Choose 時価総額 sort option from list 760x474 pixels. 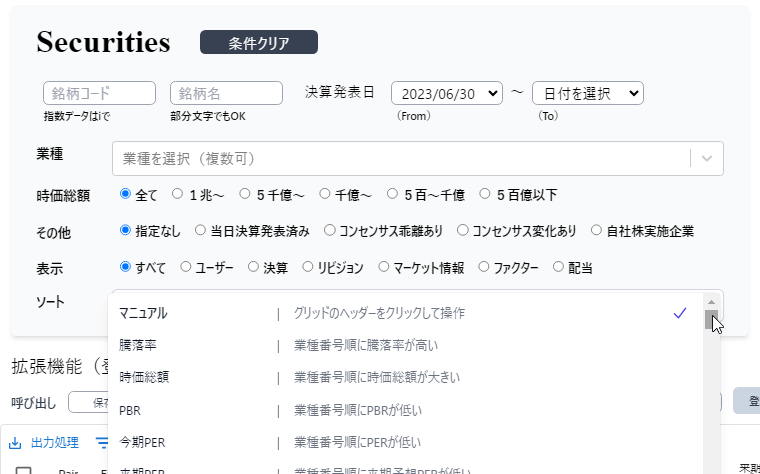coord(144,377)
